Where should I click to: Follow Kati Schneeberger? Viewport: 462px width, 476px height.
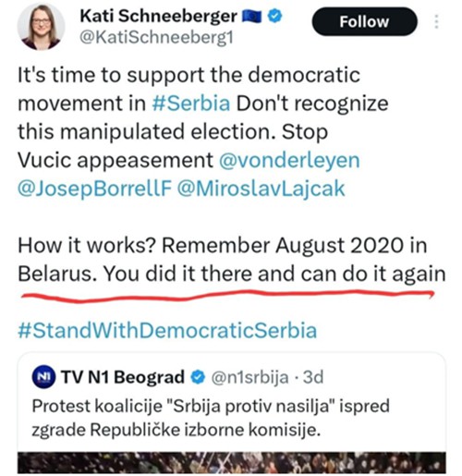coord(364,21)
